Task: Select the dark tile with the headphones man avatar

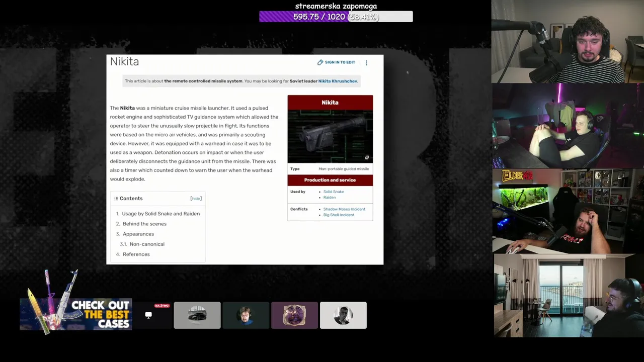Action: pyautogui.click(x=246, y=315)
